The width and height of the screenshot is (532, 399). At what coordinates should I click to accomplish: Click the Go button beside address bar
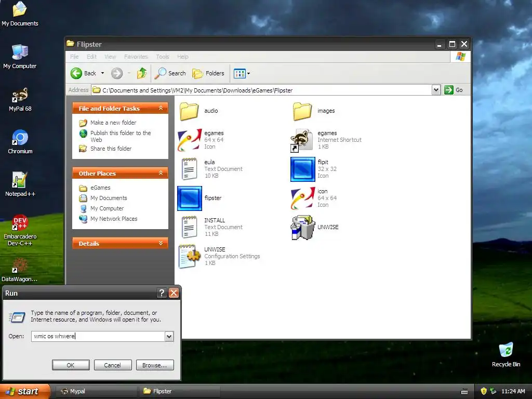pyautogui.click(x=454, y=90)
